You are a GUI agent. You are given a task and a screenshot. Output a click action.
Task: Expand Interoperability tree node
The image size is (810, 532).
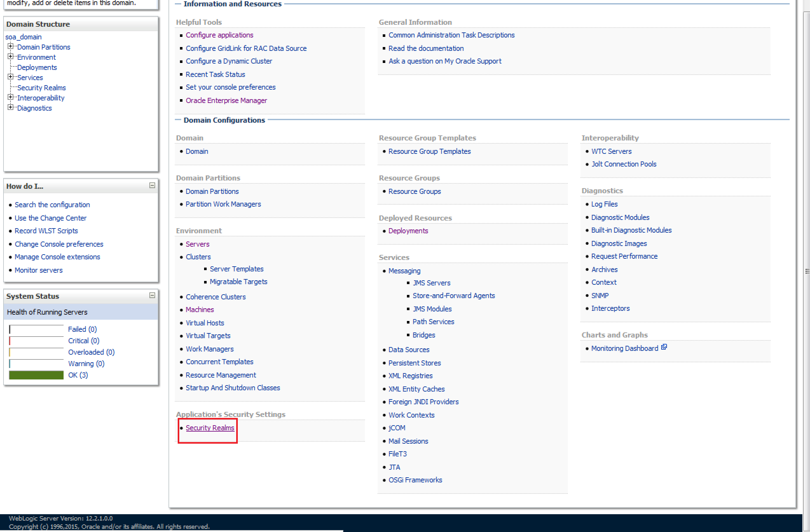10,97
